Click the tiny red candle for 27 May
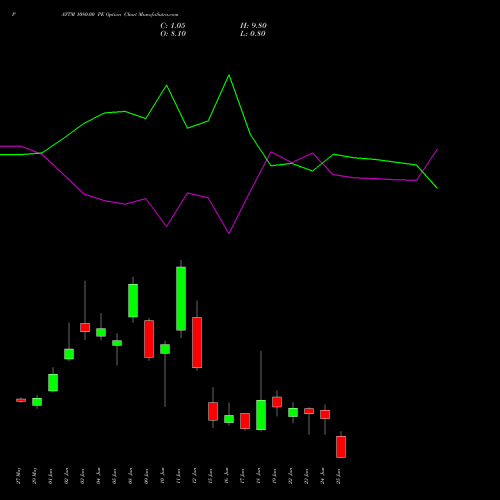500x500 pixels. point(21,400)
